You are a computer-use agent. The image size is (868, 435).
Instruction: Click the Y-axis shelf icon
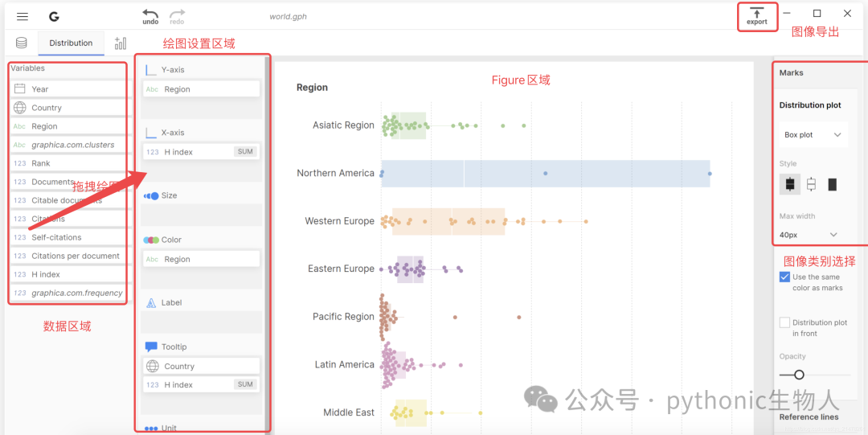point(151,70)
